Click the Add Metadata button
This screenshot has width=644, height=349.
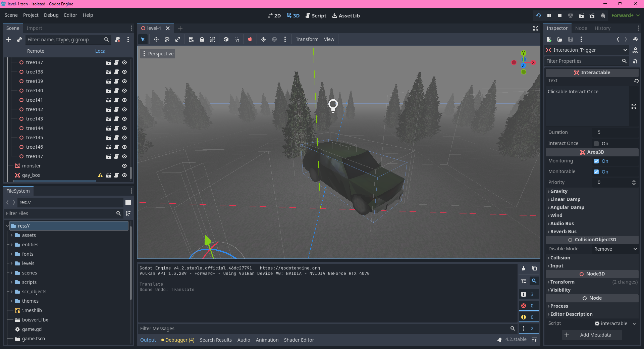coord(592,335)
